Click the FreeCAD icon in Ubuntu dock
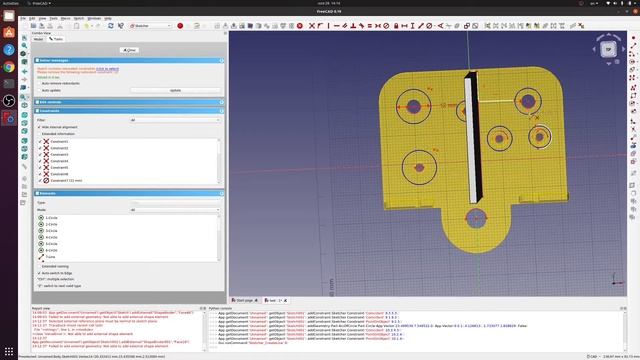 pos(9,118)
